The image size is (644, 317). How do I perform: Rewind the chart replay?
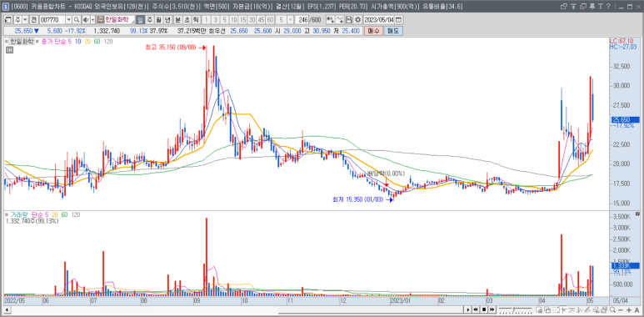476,309
